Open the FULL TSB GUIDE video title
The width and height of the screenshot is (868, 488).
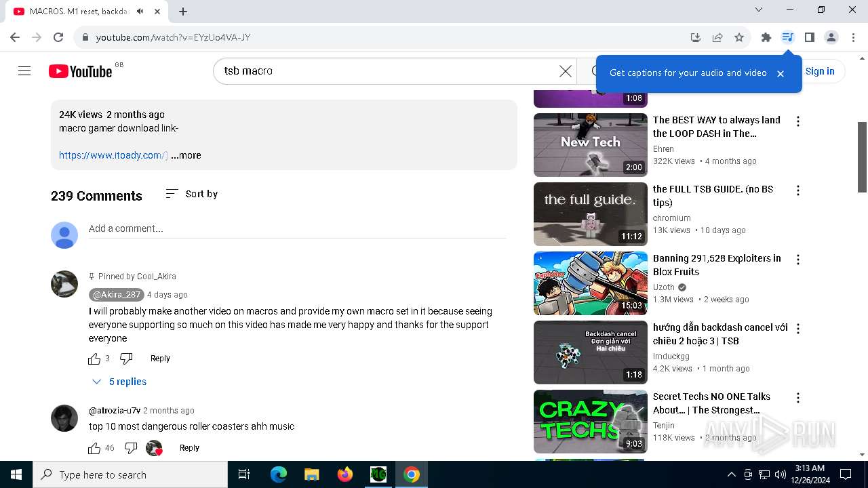713,196
